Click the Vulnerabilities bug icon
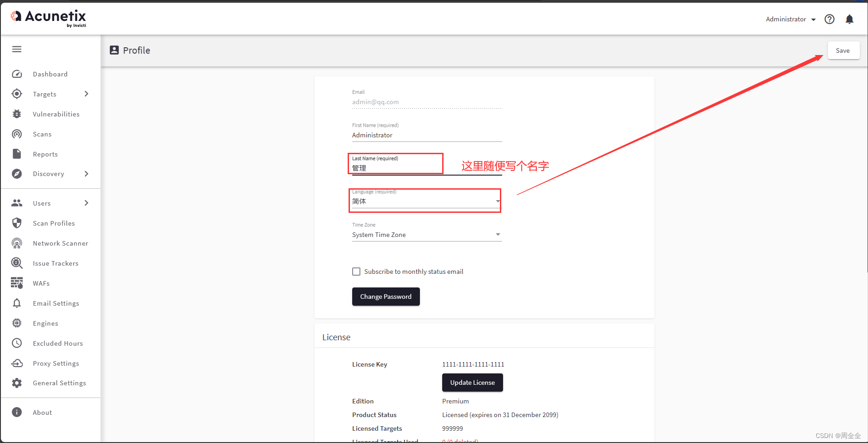 click(17, 114)
